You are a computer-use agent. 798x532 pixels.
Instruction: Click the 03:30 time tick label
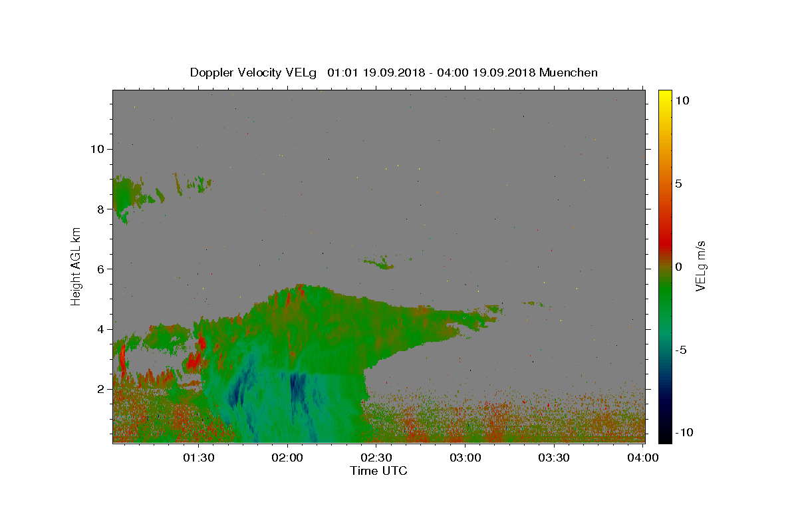(553, 458)
